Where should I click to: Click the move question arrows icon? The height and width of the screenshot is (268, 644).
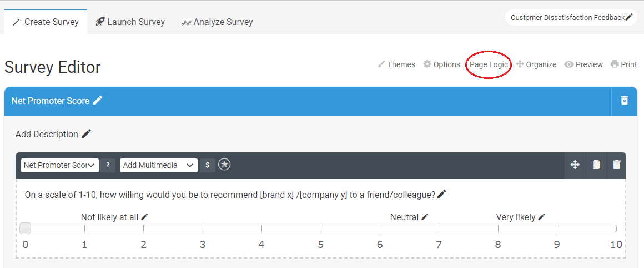575,165
